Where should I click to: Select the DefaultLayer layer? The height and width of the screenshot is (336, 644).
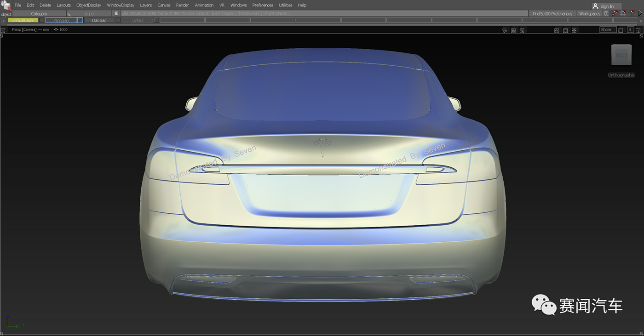tap(23, 20)
